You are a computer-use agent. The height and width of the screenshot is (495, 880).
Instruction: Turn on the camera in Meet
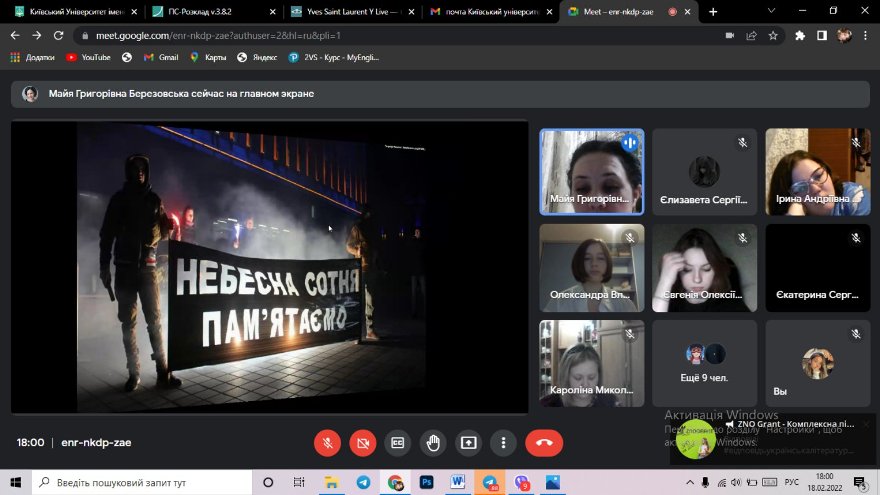[x=363, y=442]
